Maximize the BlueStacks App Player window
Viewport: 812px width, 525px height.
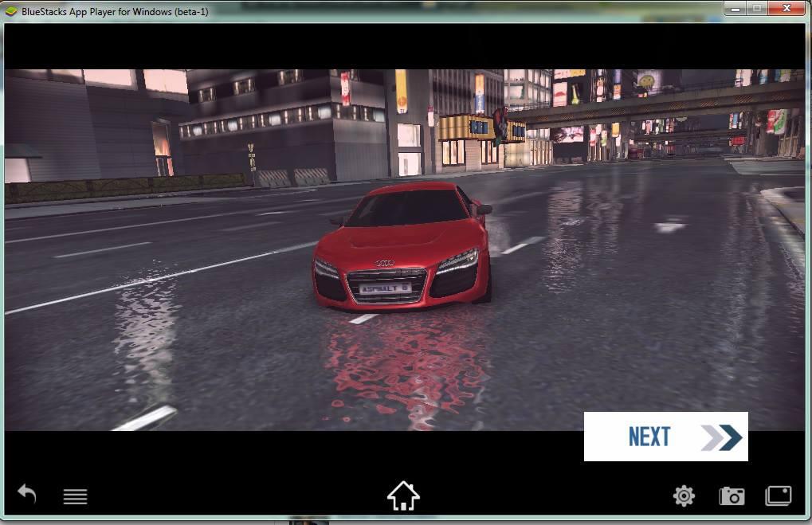(757, 8)
